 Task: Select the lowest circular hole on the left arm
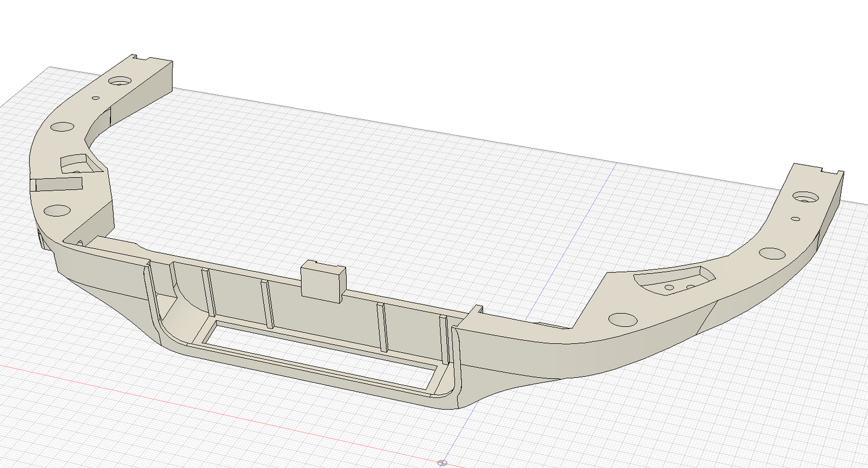[57, 210]
